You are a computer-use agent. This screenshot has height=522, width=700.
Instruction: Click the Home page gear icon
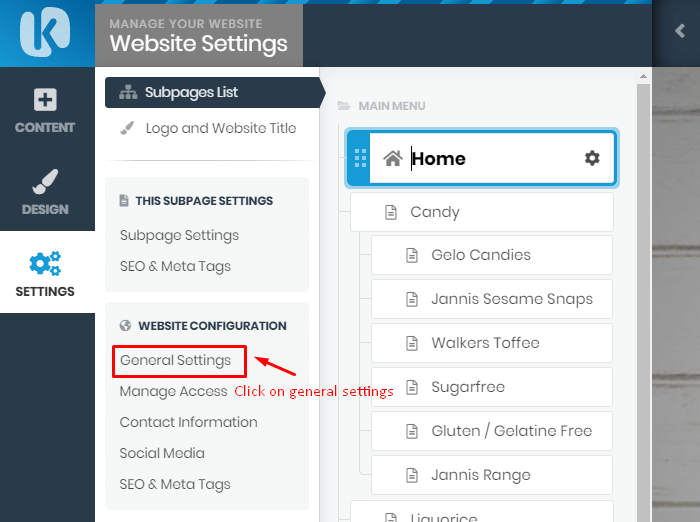click(x=592, y=158)
